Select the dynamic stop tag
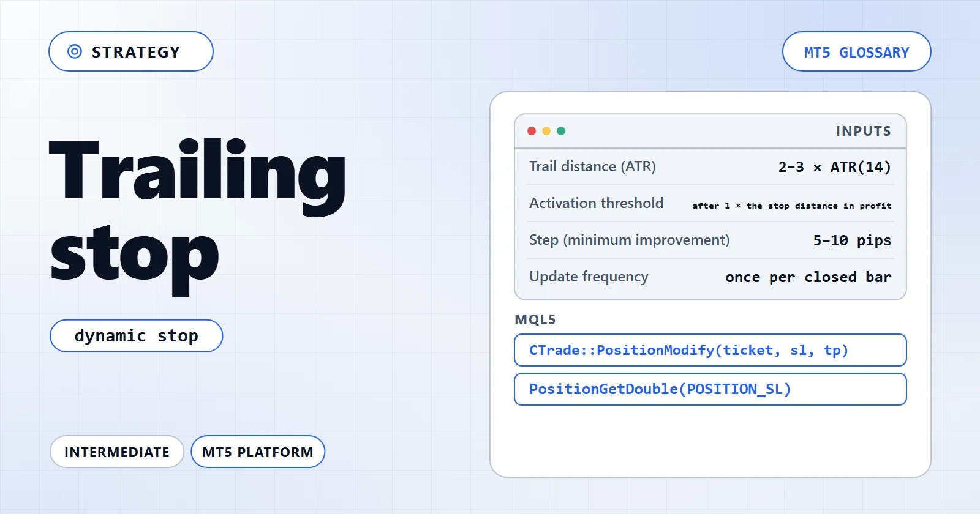 coord(136,335)
